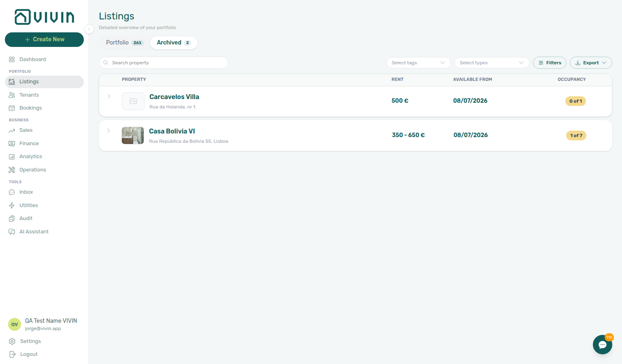The height and width of the screenshot is (364, 622).
Task: Click the Logout door icon
Action: pyautogui.click(x=12, y=354)
